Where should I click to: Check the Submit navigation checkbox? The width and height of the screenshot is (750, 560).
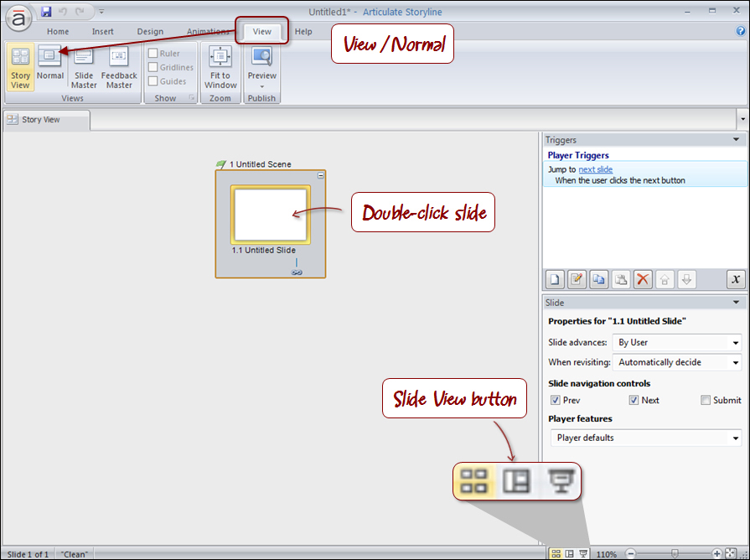pyautogui.click(x=706, y=400)
